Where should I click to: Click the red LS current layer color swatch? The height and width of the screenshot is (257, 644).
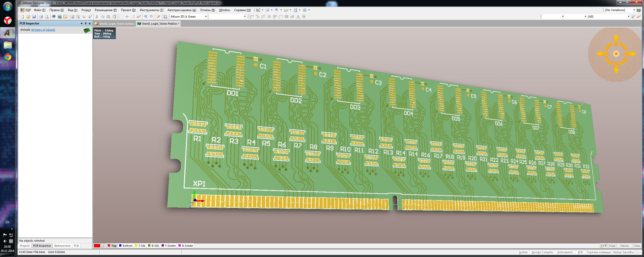tap(97, 246)
